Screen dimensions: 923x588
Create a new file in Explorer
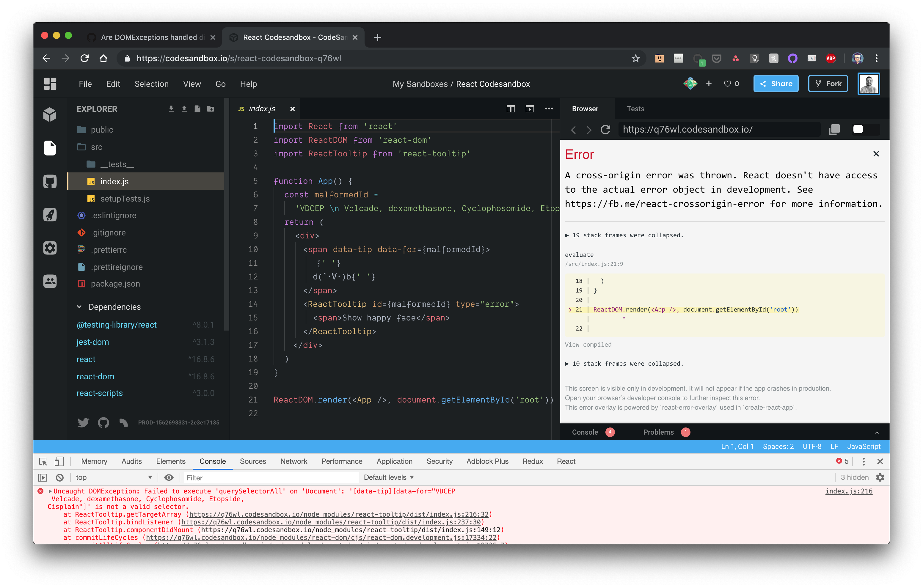tap(197, 109)
